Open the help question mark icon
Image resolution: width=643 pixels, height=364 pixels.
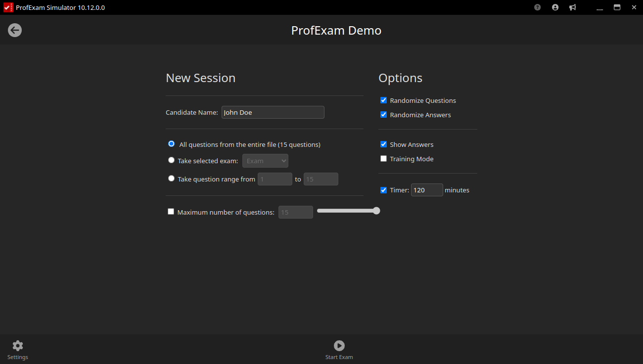(538, 7)
